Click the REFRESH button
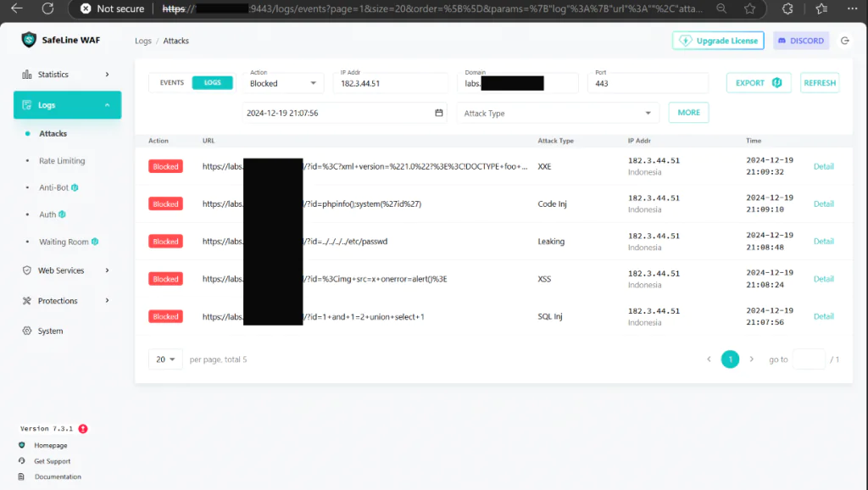 (820, 82)
